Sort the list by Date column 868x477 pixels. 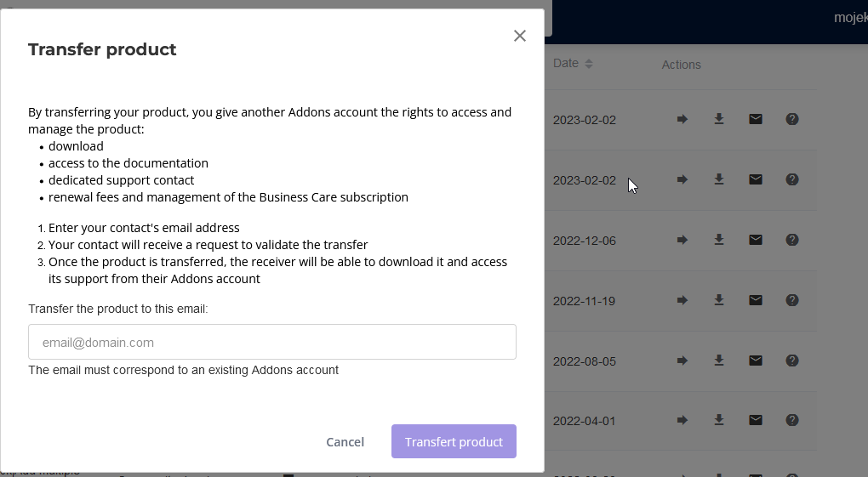point(588,64)
